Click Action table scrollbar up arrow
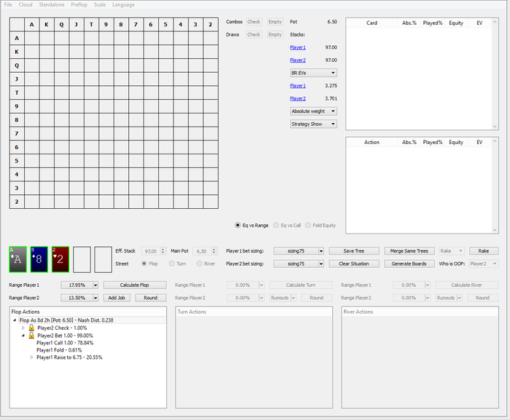The height and width of the screenshot is (420, 510). 495,141
